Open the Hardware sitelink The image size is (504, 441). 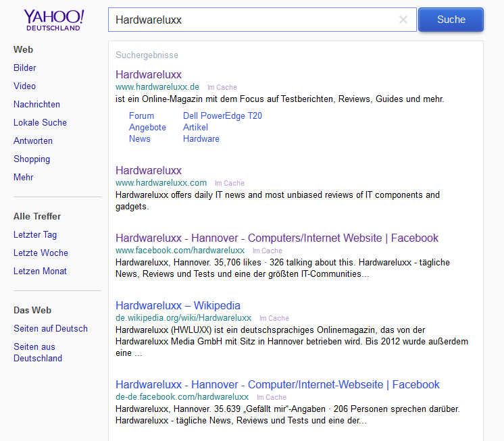pyautogui.click(x=201, y=138)
